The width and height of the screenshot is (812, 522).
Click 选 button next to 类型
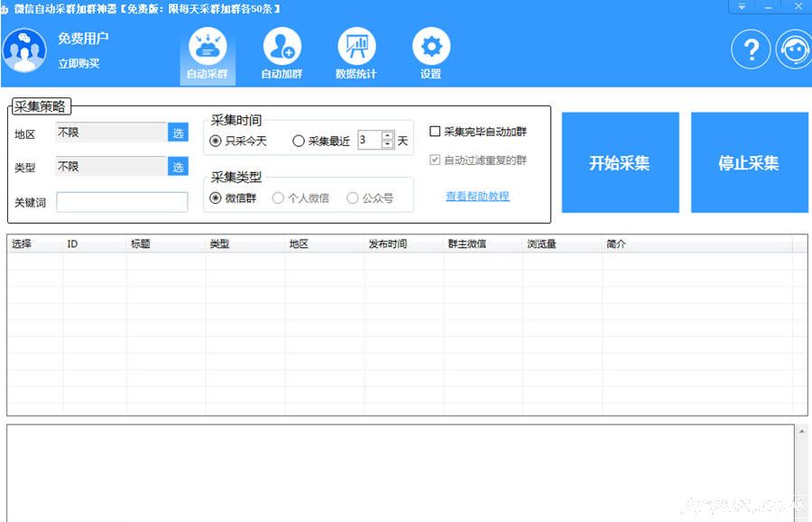pyautogui.click(x=178, y=167)
